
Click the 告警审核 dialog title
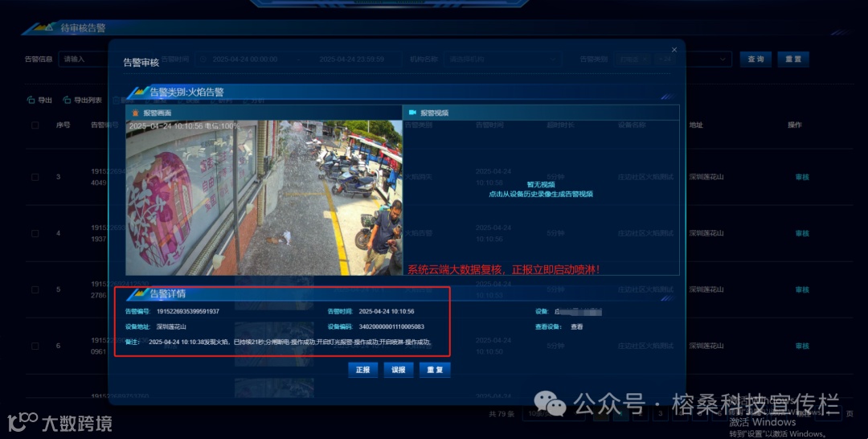[x=141, y=63]
